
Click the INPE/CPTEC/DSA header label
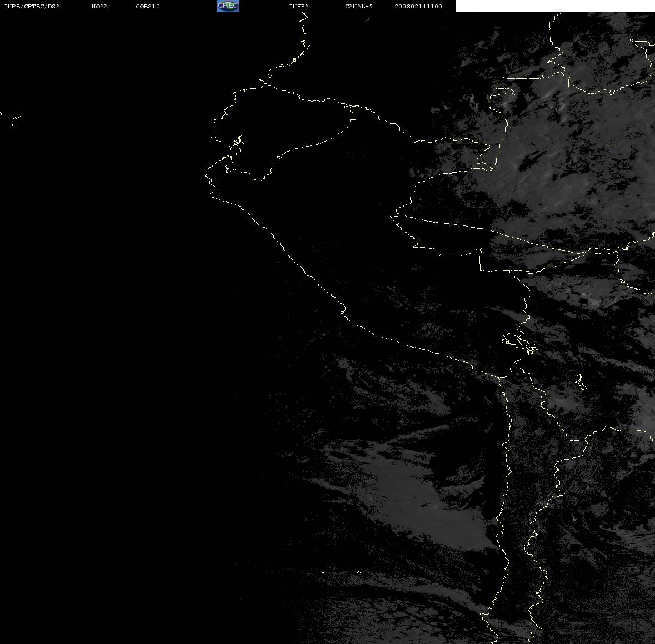[x=32, y=6]
